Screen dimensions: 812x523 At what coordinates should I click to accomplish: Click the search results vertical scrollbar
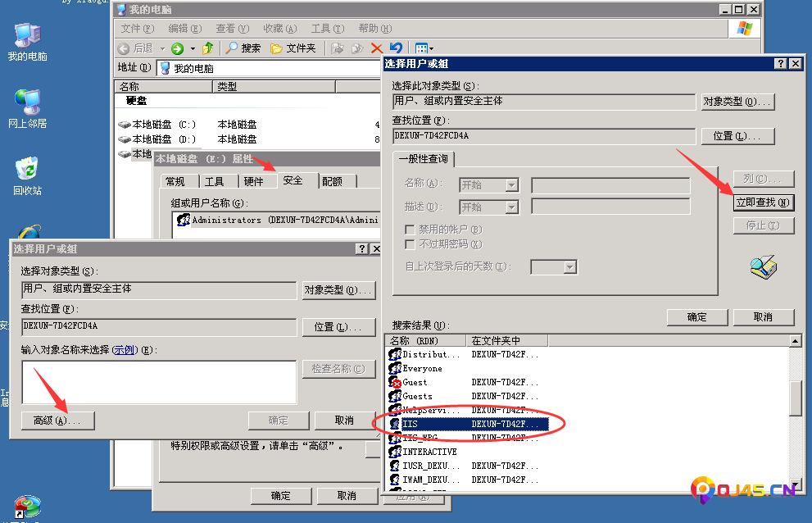point(795,400)
